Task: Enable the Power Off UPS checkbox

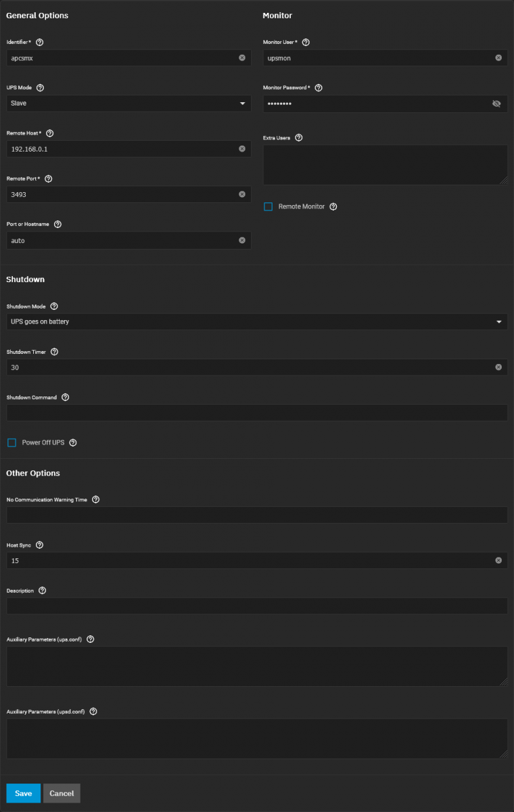Action: 11,443
